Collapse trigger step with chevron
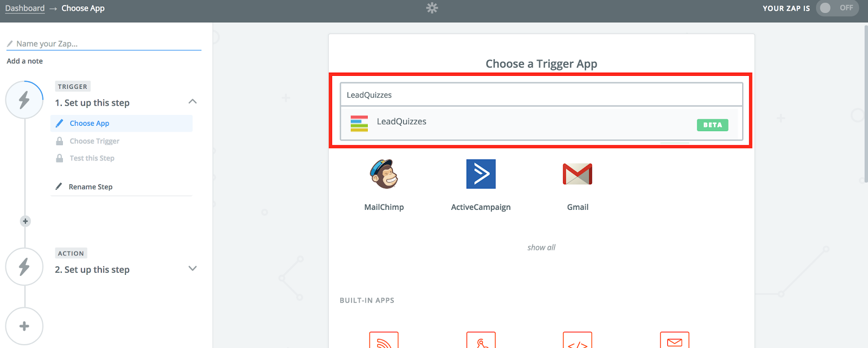The width and height of the screenshot is (868, 348). (193, 102)
